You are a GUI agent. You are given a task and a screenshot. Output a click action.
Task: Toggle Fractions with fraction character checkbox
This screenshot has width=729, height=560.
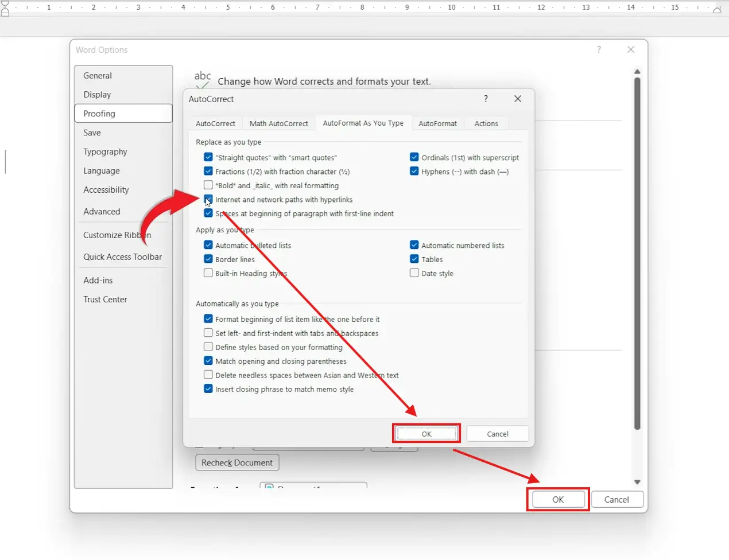point(208,171)
